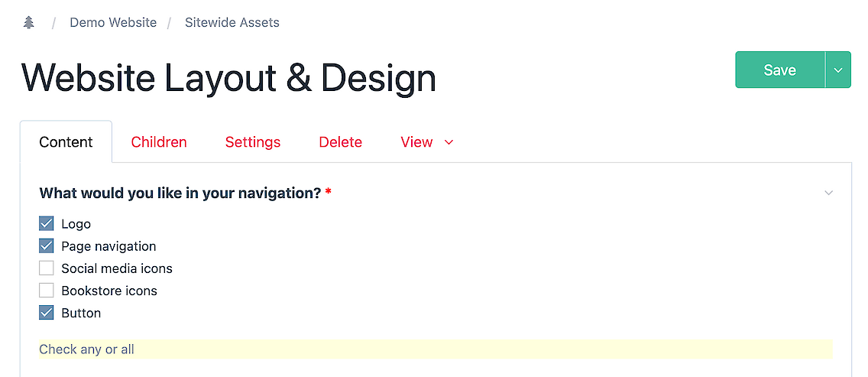Collapse the navigation field chevron
Viewport: 868px width, 377px height.
pyautogui.click(x=829, y=193)
